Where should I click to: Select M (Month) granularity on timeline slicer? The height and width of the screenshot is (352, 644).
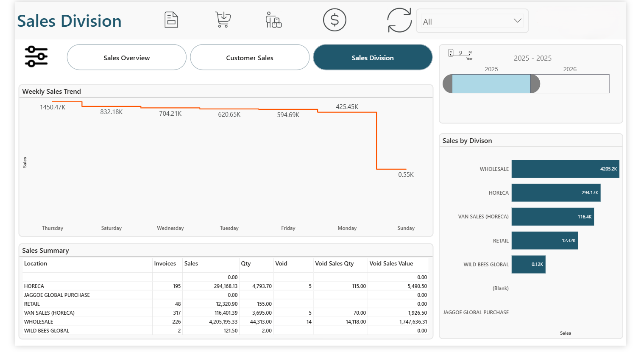pyautogui.click(x=470, y=53)
